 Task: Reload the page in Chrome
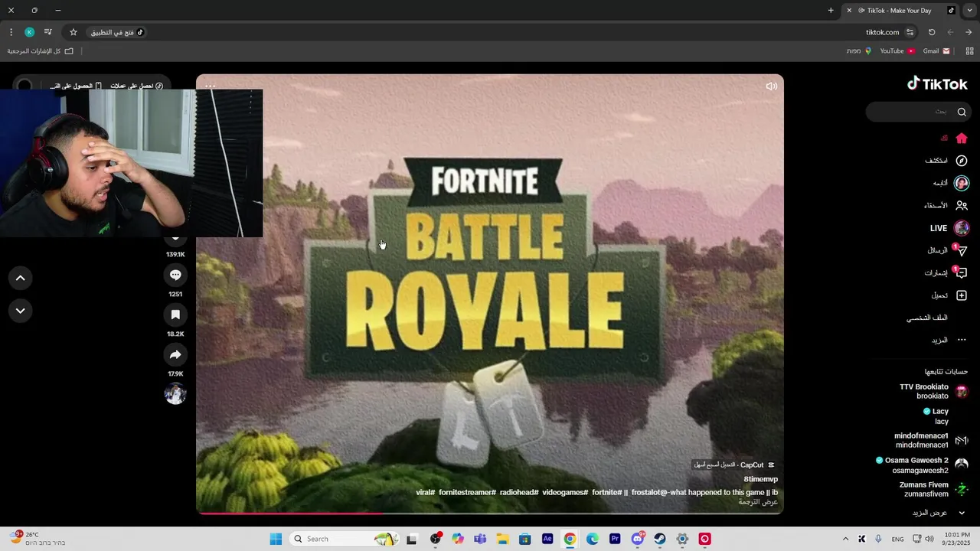pyautogui.click(x=932, y=32)
